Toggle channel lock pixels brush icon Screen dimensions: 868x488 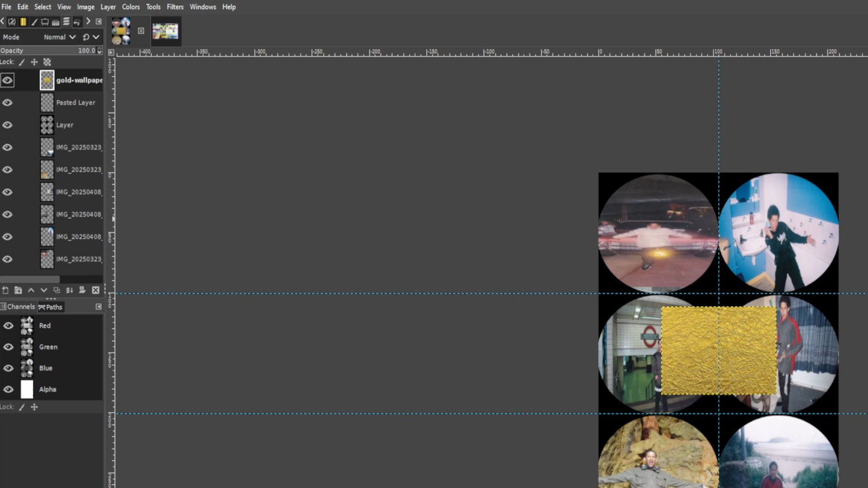tap(22, 407)
